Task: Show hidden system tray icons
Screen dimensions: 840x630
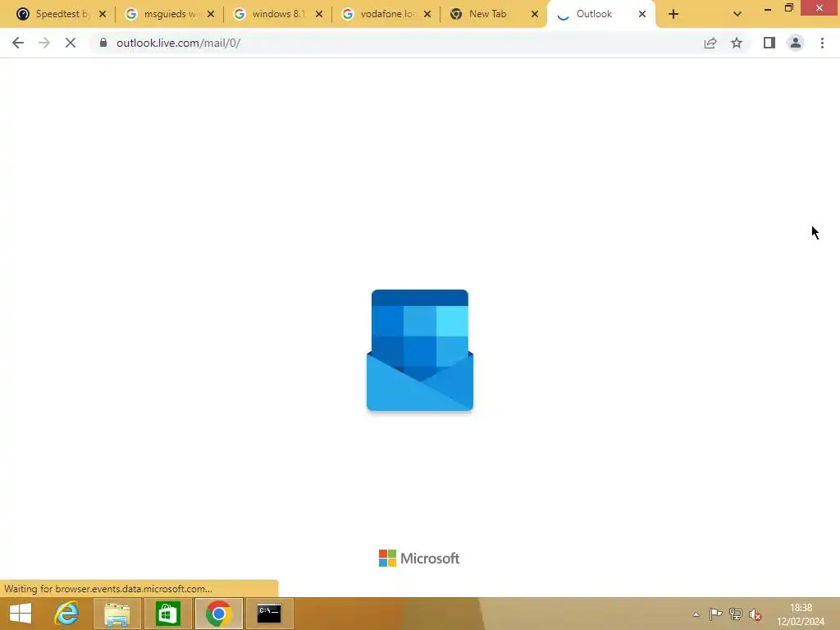Action: (x=696, y=614)
